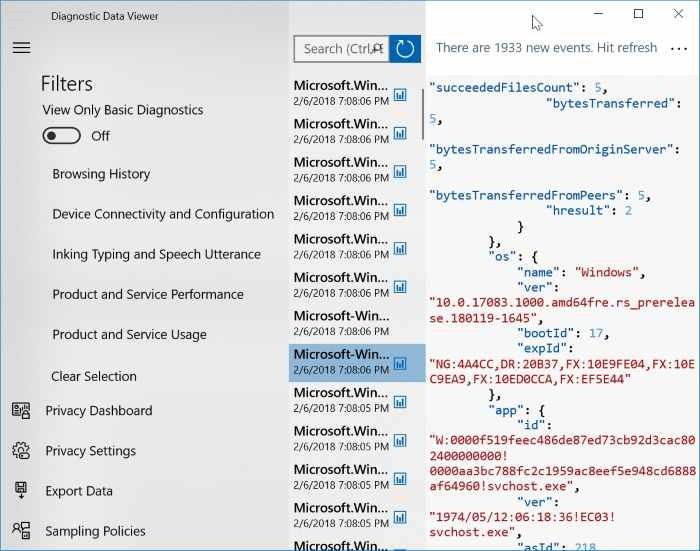
Task: Click the search magnifier icon
Action: click(378, 48)
